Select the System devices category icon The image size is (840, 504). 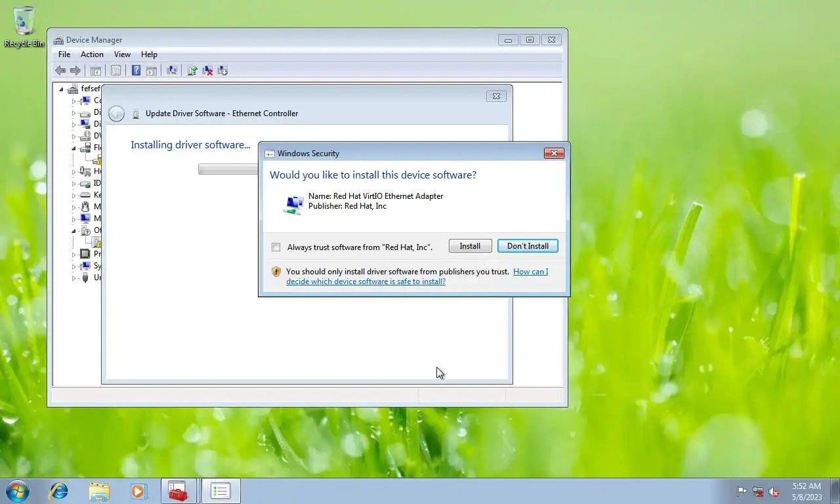(85, 266)
